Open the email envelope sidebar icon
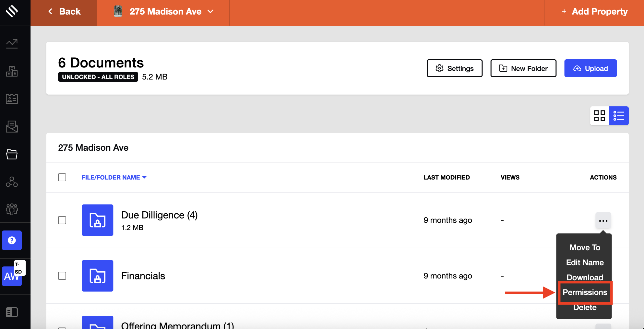This screenshot has height=329, width=644. [12, 127]
